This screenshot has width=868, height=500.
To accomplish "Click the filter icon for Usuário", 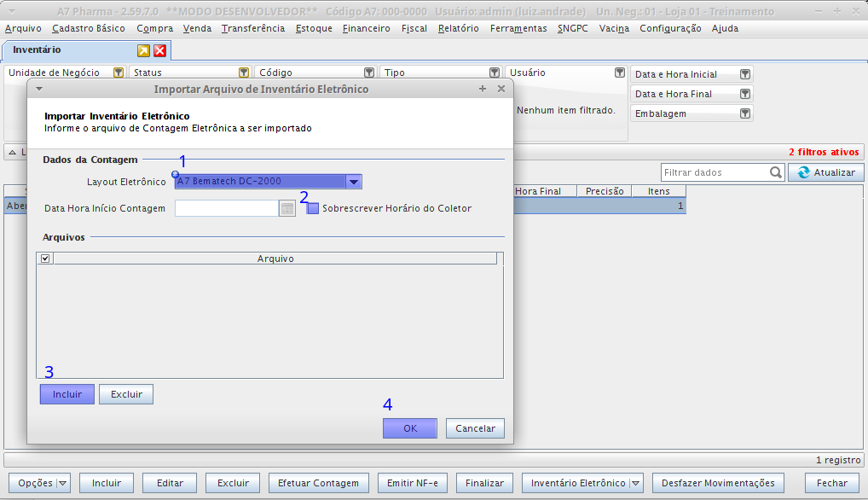I will (620, 73).
